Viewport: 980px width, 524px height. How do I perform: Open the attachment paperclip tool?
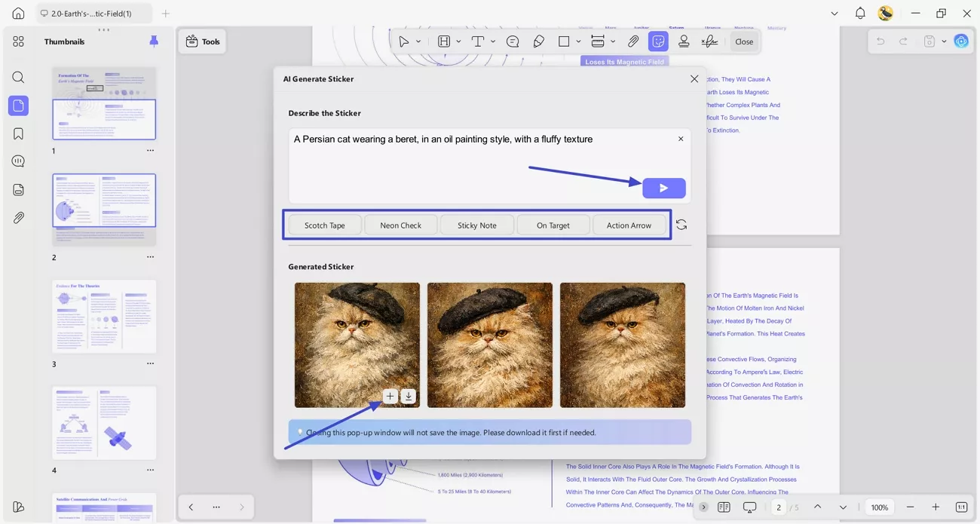pos(633,41)
